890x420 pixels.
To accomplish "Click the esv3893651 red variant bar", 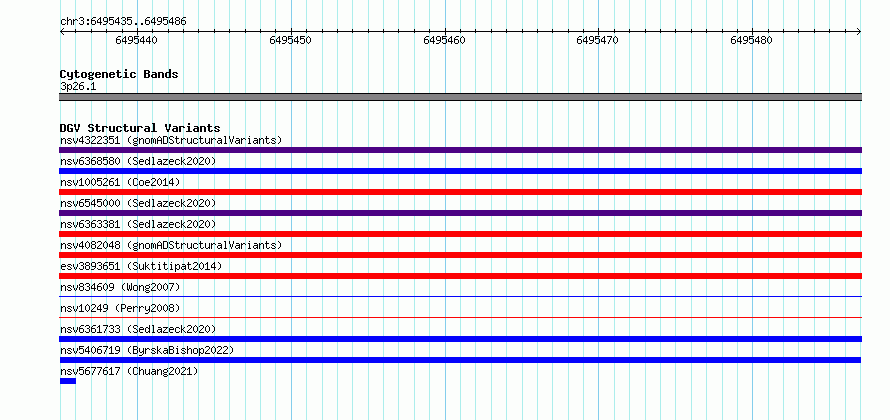I will click(x=460, y=276).
